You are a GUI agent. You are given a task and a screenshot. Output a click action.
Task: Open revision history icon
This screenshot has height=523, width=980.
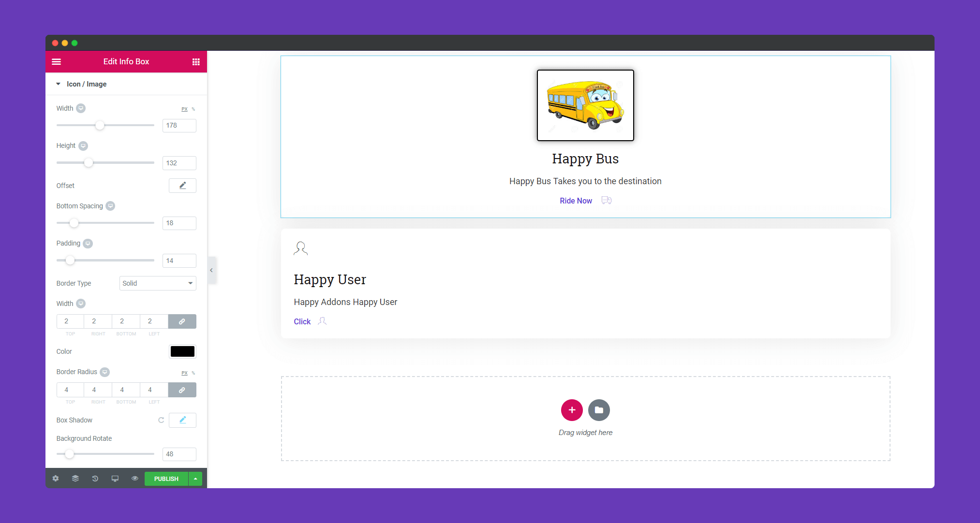click(95, 479)
